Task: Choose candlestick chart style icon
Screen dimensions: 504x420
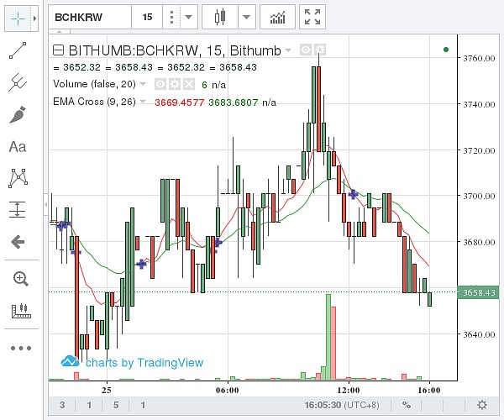Action: pos(220,17)
